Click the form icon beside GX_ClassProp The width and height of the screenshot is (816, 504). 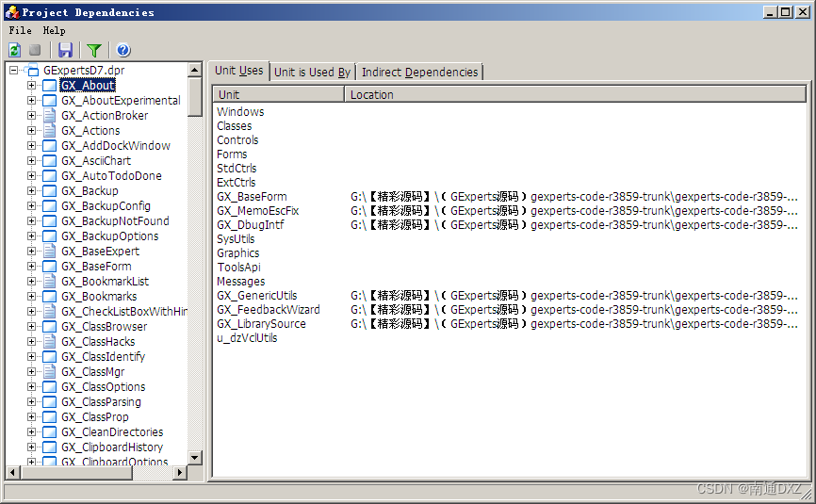[x=49, y=417]
